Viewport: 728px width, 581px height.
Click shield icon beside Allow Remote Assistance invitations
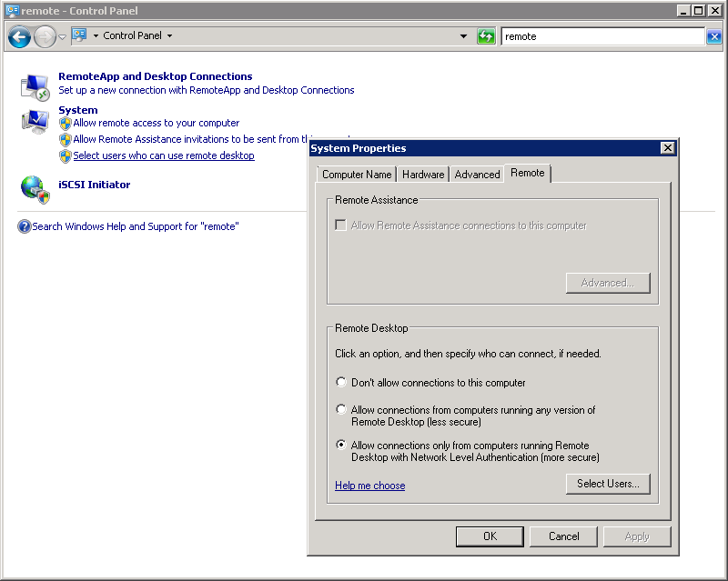click(x=66, y=139)
